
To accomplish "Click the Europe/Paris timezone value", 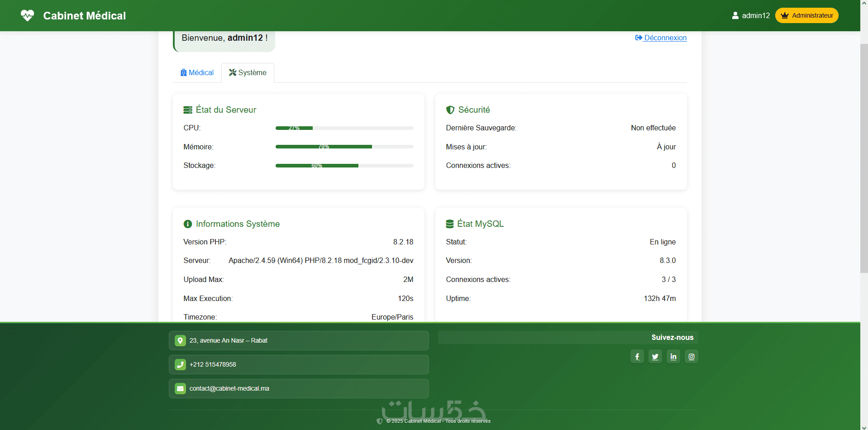I will click(x=392, y=317).
